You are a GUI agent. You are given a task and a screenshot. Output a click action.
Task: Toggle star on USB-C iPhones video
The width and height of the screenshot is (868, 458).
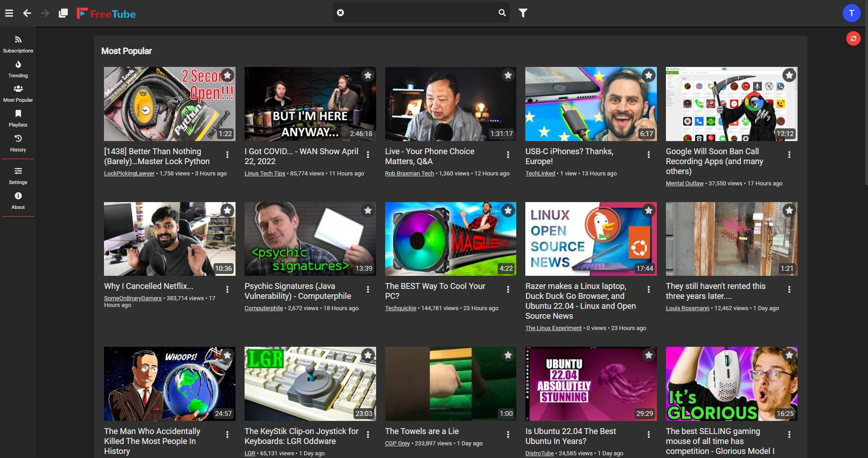pyautogui.click(x=649, y=75)
